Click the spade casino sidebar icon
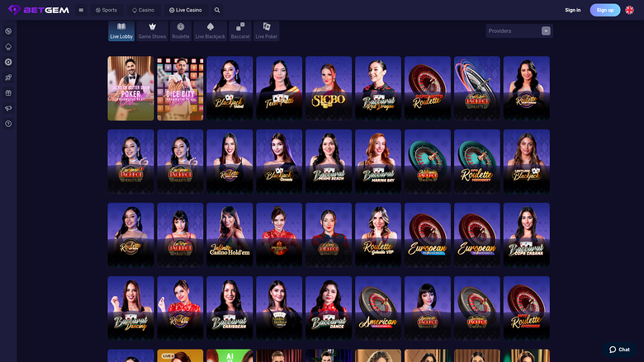The image size is (644, 362). tap(8, 47)
